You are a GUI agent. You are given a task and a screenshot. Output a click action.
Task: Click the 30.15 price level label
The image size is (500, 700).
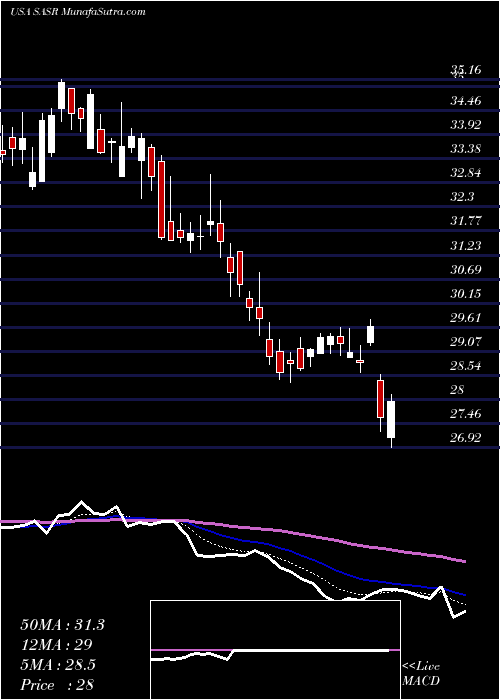466,294
